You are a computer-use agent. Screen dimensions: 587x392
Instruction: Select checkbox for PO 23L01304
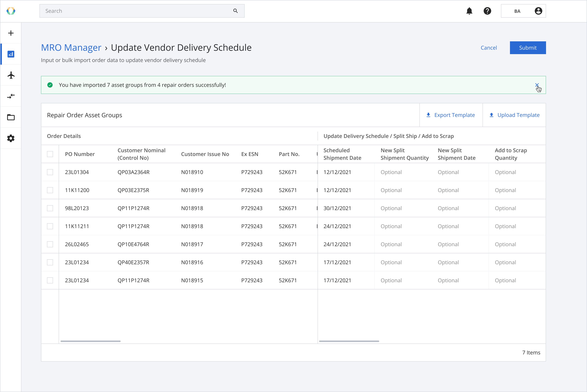50,172
